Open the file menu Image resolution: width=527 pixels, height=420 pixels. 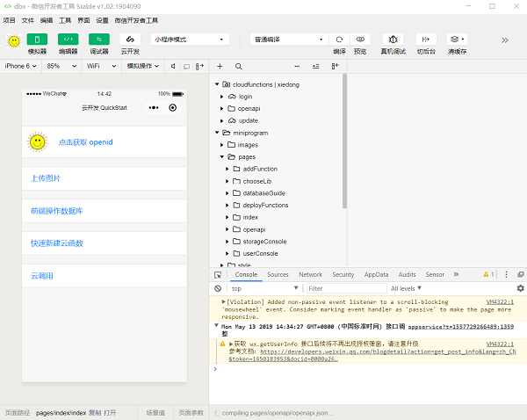click(28, 20)
